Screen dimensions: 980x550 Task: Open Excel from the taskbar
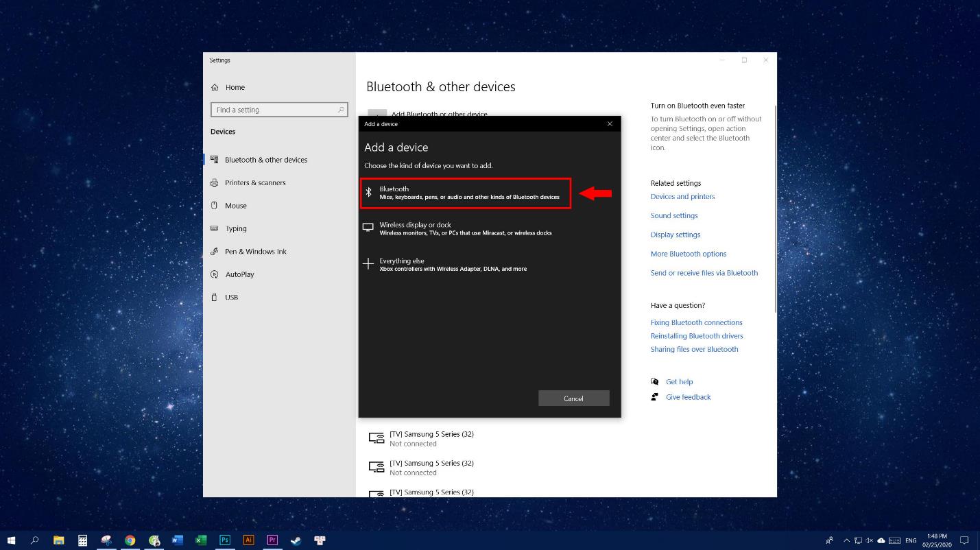click(201, 540)
